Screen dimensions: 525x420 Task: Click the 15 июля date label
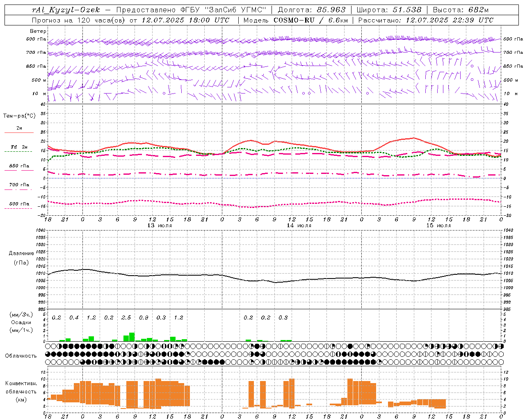click(x=438, y=226)
